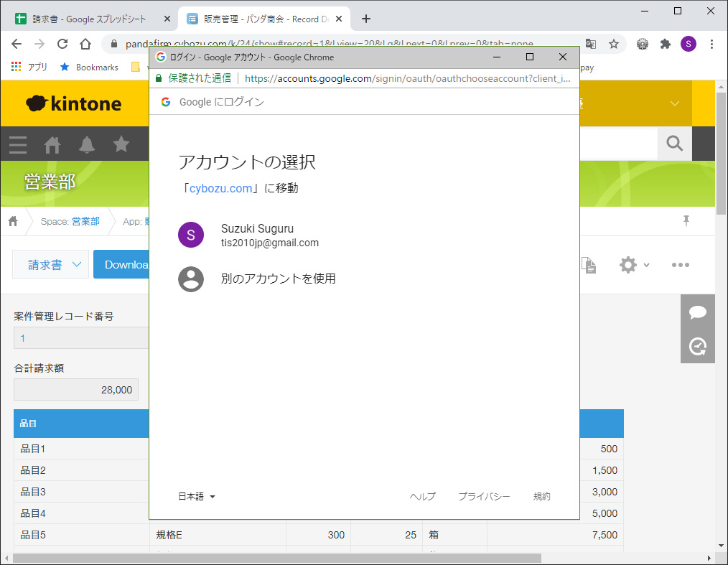
Task: Click the search magnifier icon
Action: [x=674, y=144]
